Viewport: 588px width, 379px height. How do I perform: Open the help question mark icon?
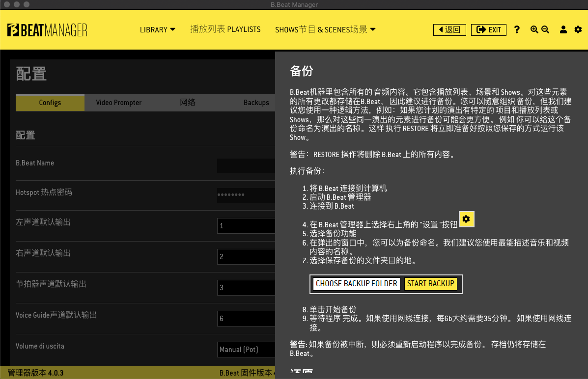click(517, 29)
